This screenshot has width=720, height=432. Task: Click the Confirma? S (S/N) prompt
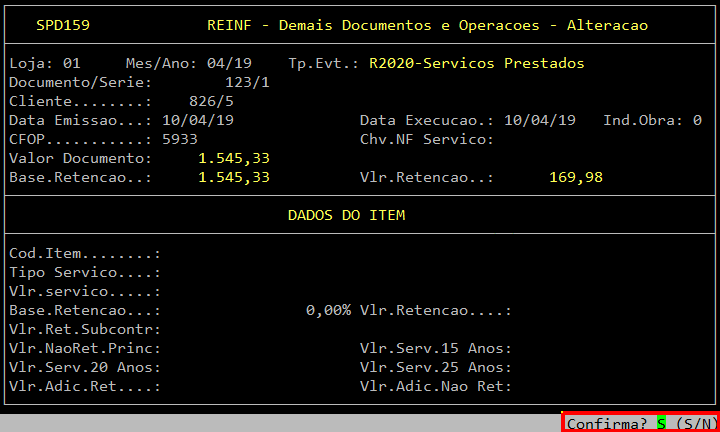click(x=640, y=423)
